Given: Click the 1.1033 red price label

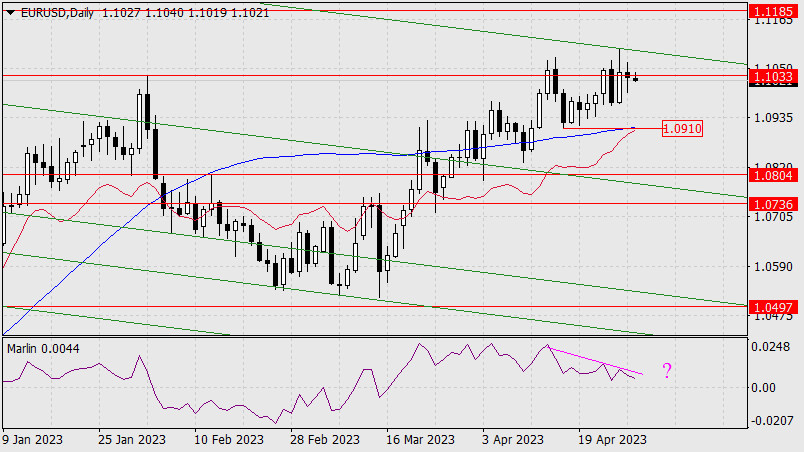Looking at the screenshot, I should (x=773, y=76).
